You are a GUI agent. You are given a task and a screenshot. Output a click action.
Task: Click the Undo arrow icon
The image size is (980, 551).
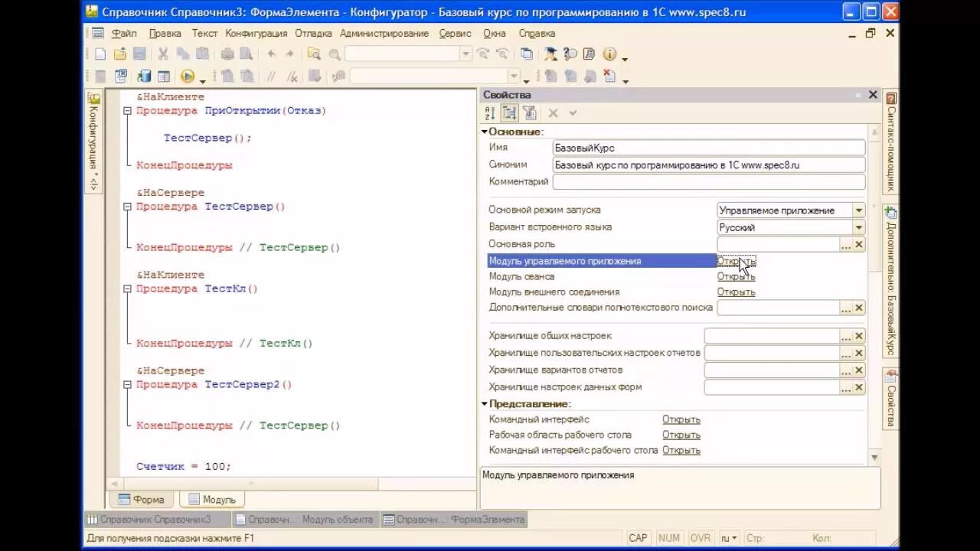click(x=271, y=54)
